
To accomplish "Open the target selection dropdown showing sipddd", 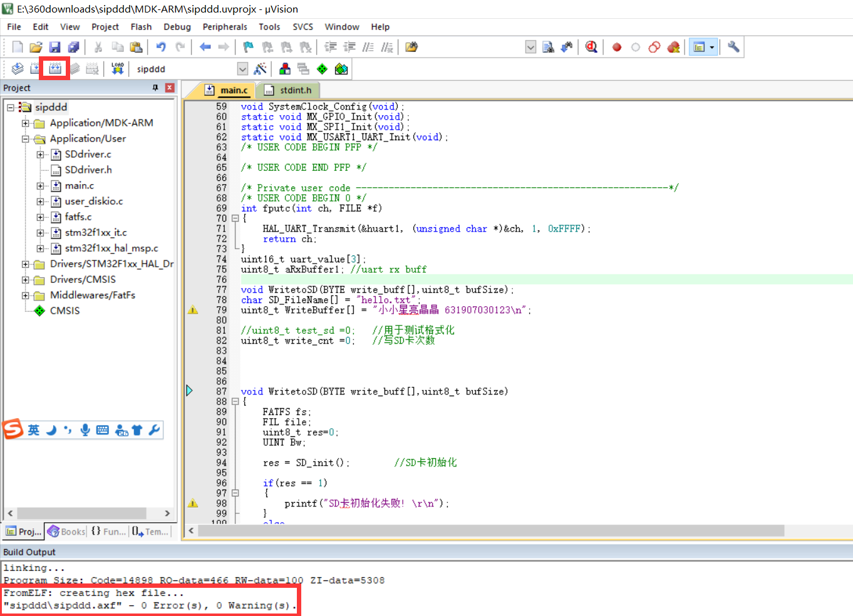I will [243, 69].
